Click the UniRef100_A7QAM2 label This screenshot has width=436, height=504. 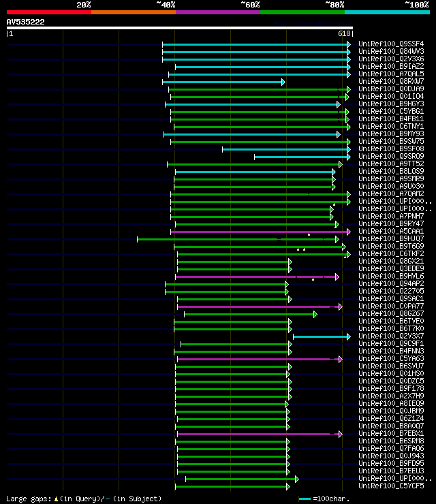click(x=391, y=193)
